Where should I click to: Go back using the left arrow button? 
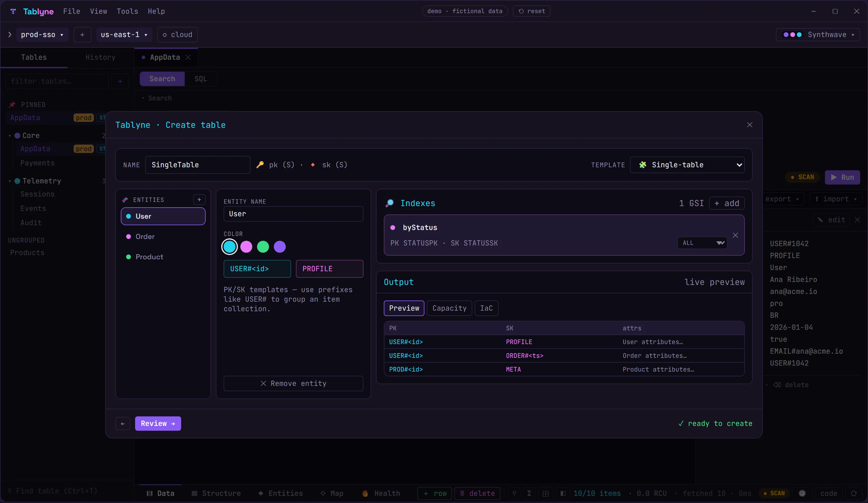(123, 424)
